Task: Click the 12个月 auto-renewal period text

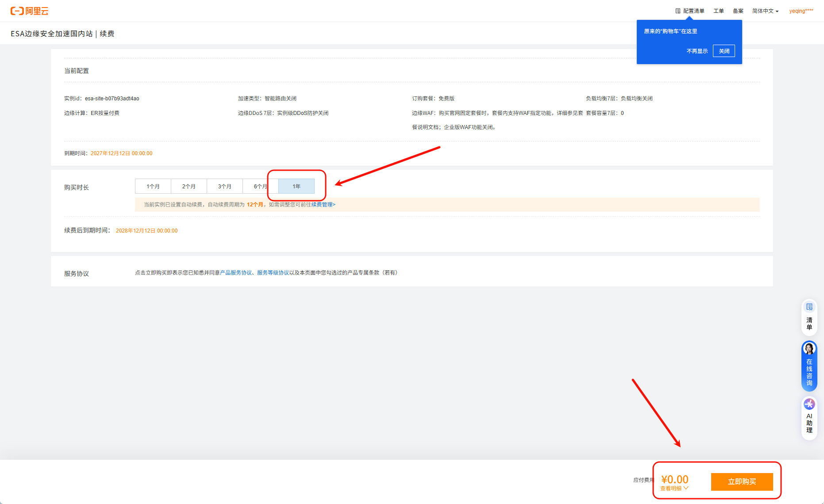Action: (255, 205)
